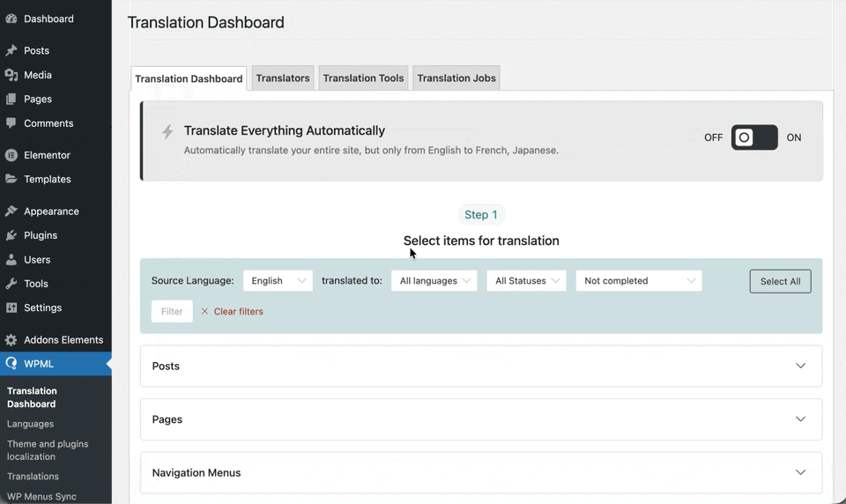Click the Appearance paintbrush icon
Viewport: 846px width, 504px height.
coord(11,211)
